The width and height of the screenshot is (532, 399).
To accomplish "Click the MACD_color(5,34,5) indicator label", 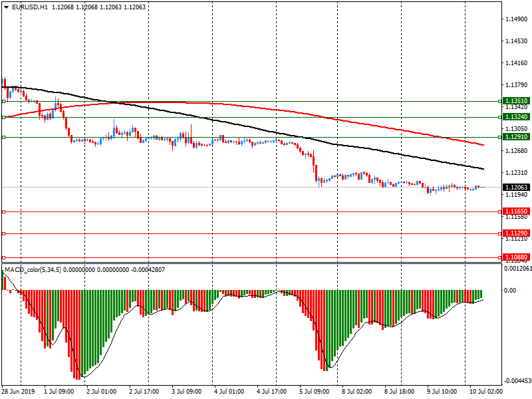I will (x=33, y=270).
